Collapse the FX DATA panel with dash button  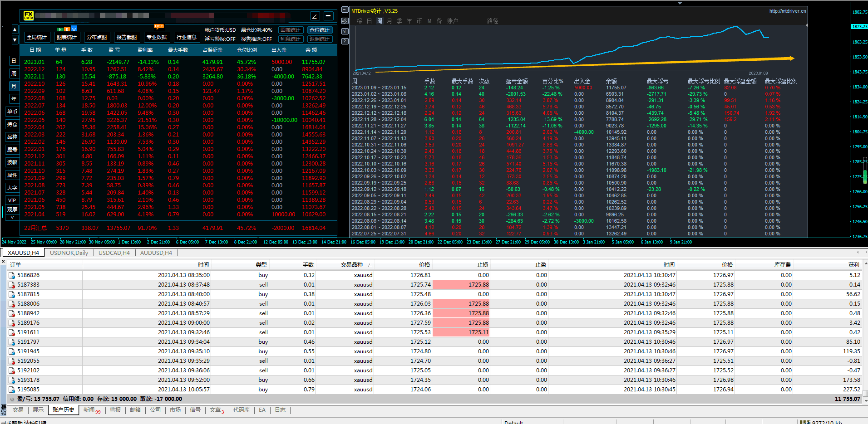tap(329, 16)
